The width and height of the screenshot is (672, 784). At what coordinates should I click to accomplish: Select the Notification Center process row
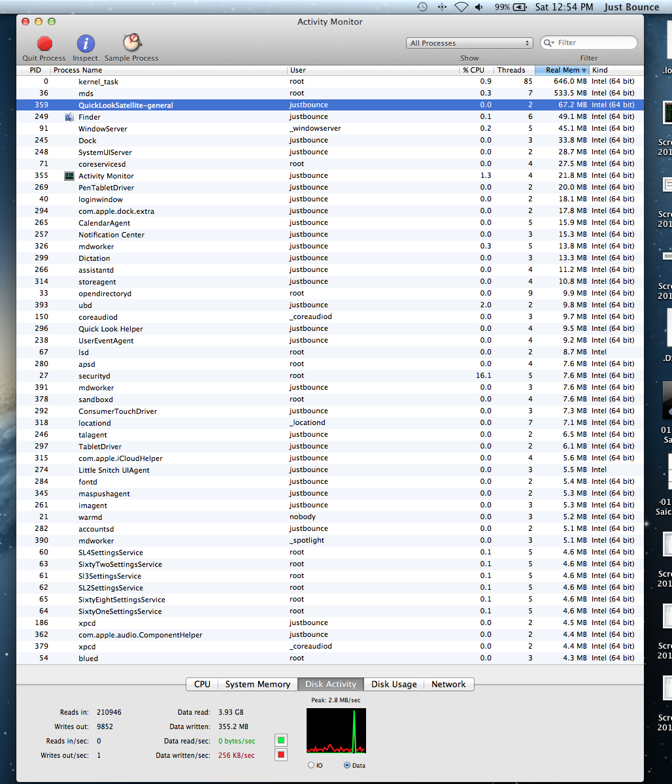pos(330,235)
